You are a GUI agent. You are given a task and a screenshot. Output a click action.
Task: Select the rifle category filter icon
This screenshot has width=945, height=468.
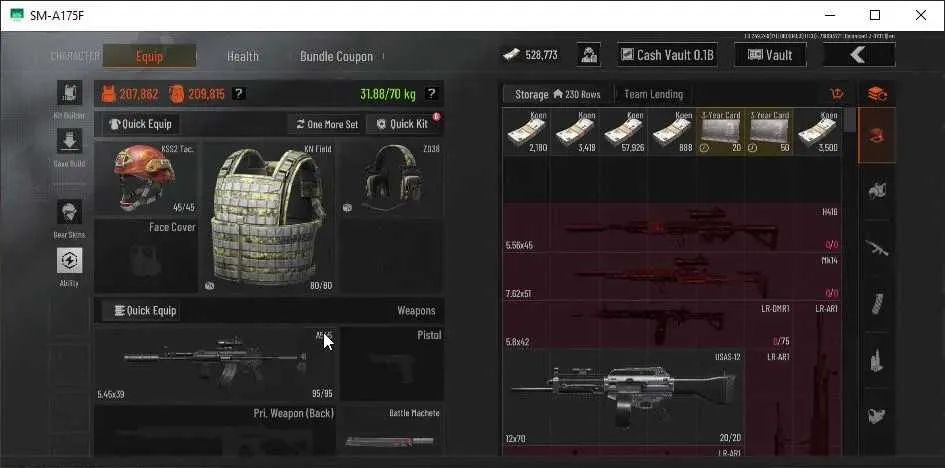877,247
